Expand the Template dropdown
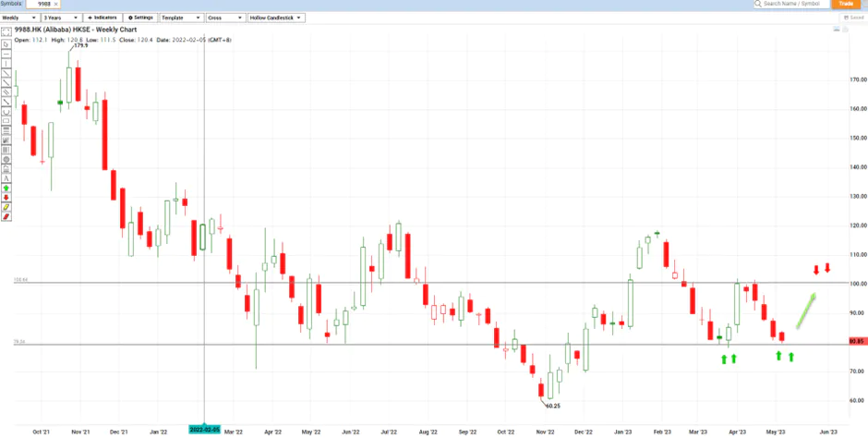The height and width of the screenshot is (438, 868). tap(181, 18)
